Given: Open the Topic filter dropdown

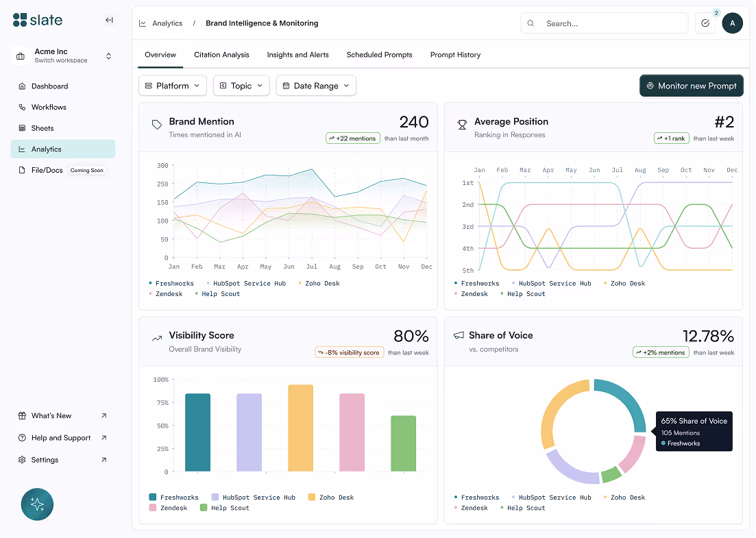Looking at the screenshot, I should coord(241,86).
